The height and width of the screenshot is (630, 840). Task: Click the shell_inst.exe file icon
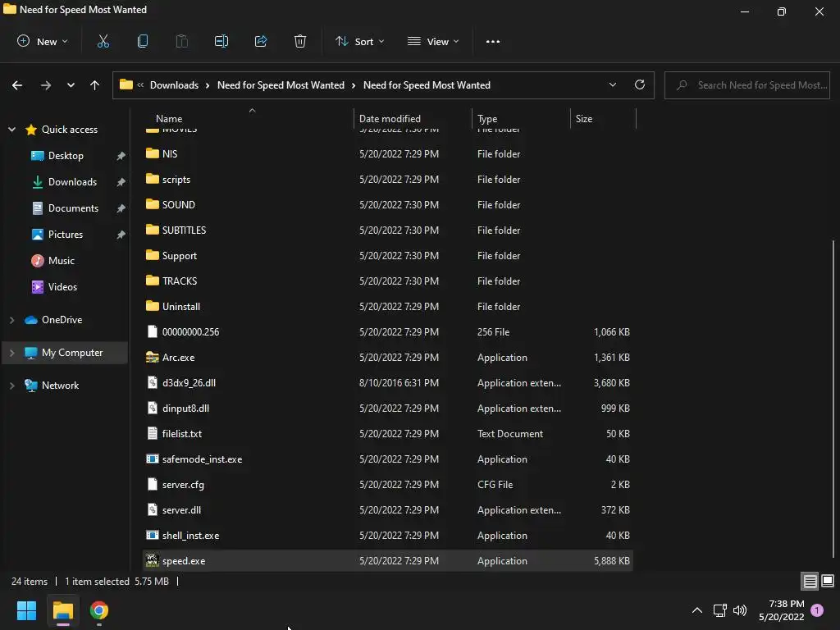tap(152, 535)
